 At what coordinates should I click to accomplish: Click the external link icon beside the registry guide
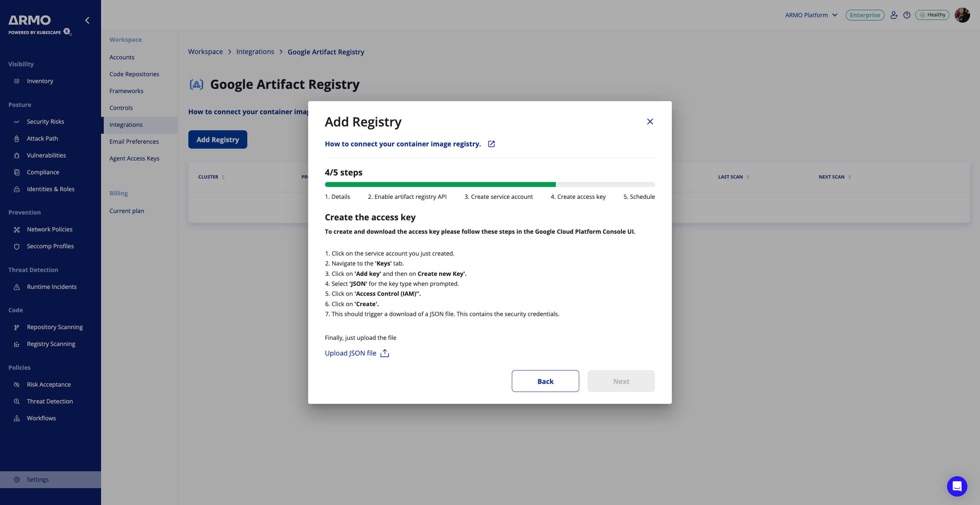coord(491,144)
